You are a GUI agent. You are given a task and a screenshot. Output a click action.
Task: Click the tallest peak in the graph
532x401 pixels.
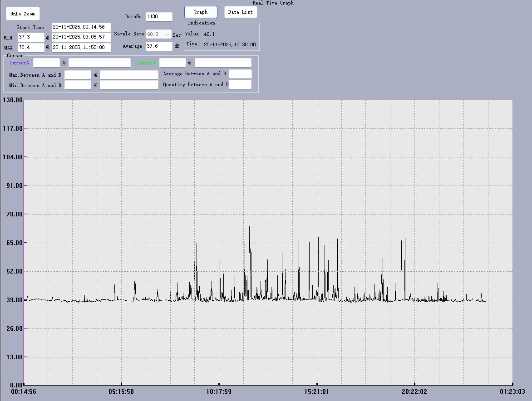[249, 227]
